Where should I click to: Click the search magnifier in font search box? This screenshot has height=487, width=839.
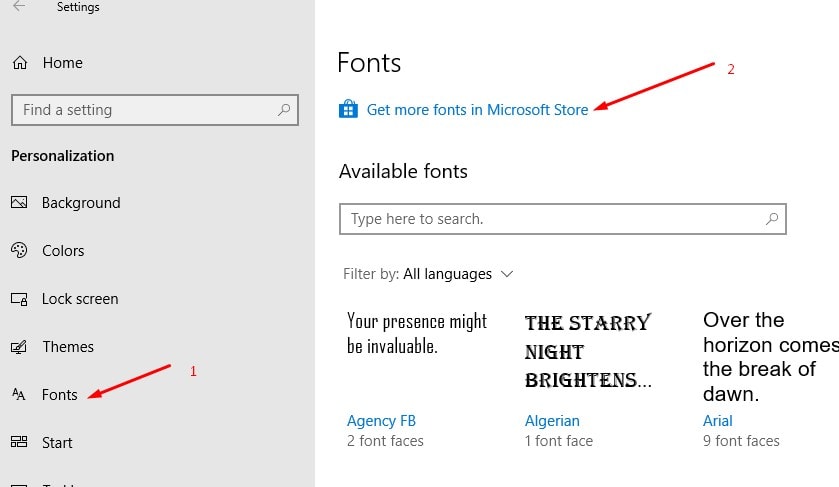click(772, 218)
